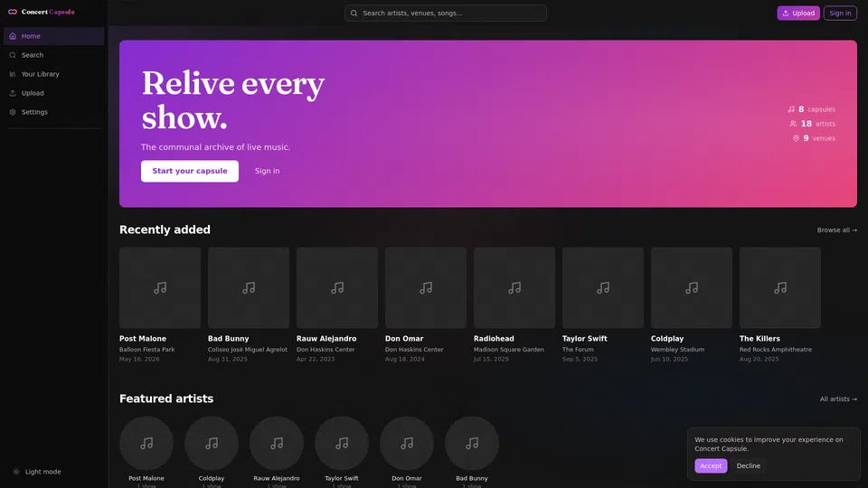The height and width of the screenshot is (488, 868).
Task: Click the Your Library books icon
Action: (x=13, y=73)
